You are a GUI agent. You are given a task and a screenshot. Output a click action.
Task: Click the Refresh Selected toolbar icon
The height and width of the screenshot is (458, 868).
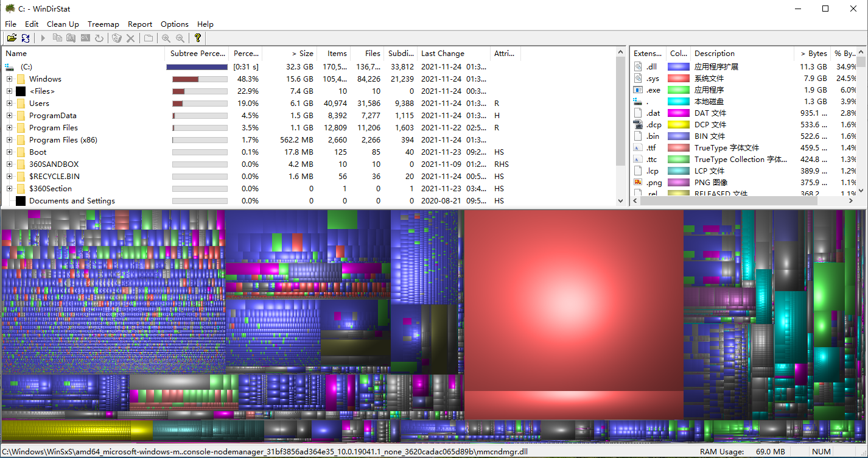tap(99, 38)
